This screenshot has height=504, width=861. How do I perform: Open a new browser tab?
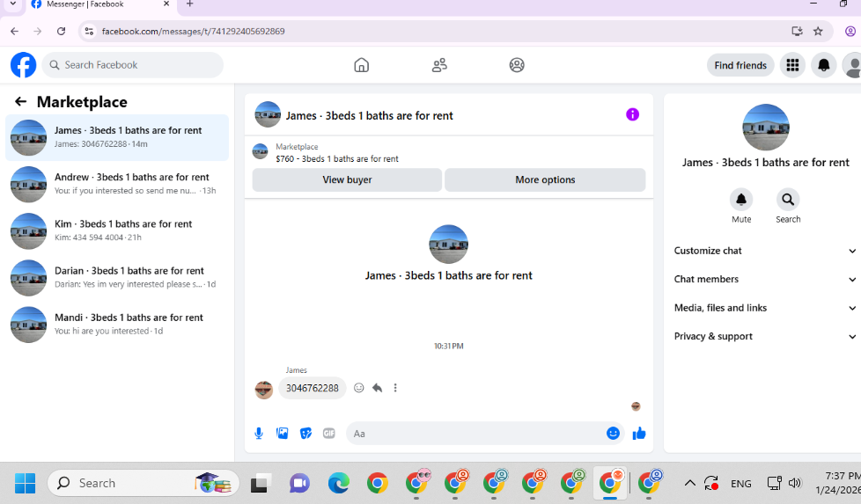[x=189, y=4]
